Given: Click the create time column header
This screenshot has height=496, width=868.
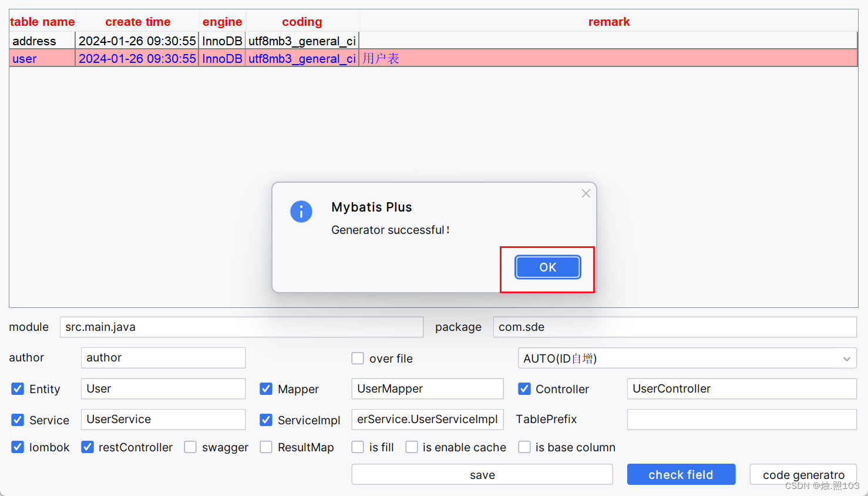Looking at the screenshot, I should tap(137, 22).
